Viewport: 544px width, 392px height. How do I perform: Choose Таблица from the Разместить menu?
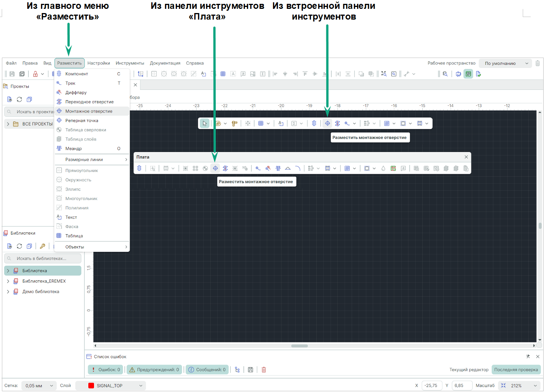click(x=92, y=236)
